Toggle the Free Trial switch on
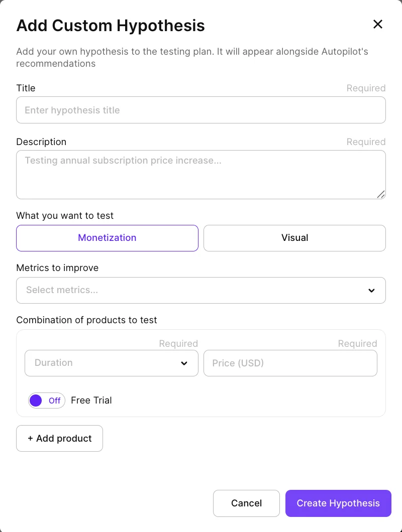Viewport: 402px width, 532px height. 46,401
